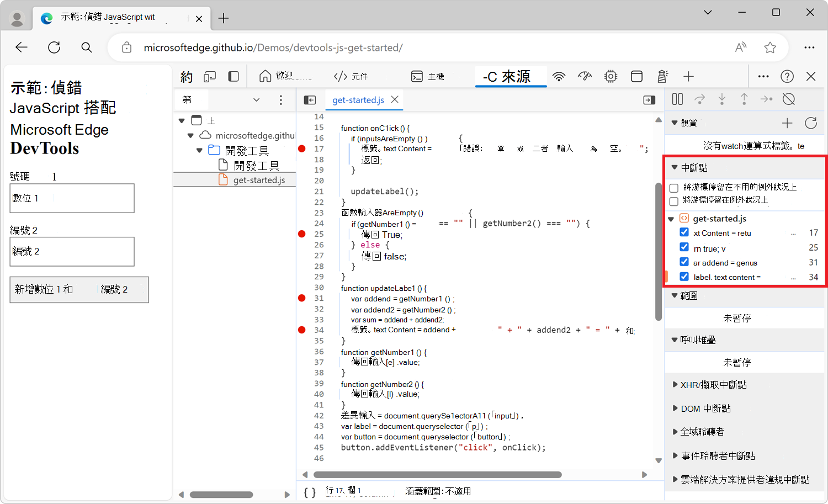Enable pause on caught exceptions checkbox
The height and width of the screenshot is (504, 828).
[674, 201]
